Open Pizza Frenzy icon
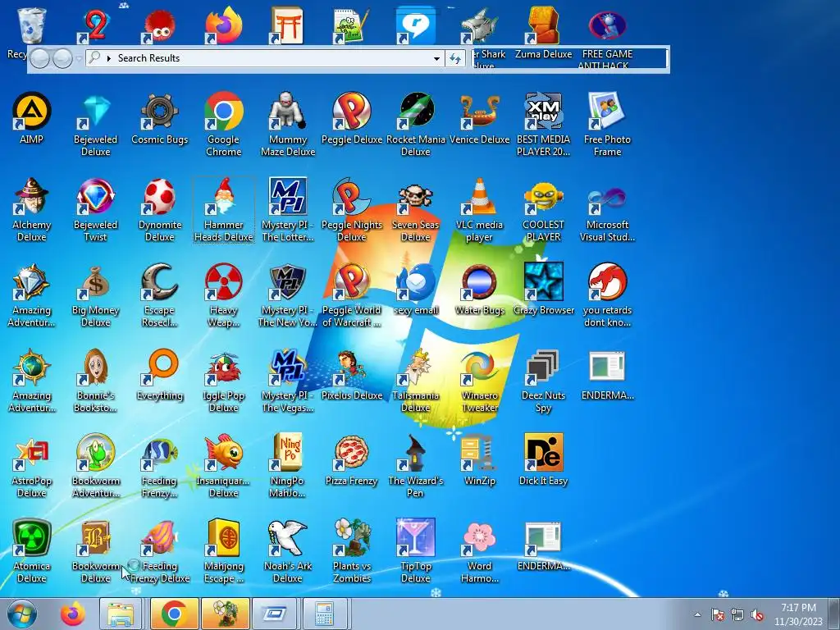840x630 pixels. 351,461
